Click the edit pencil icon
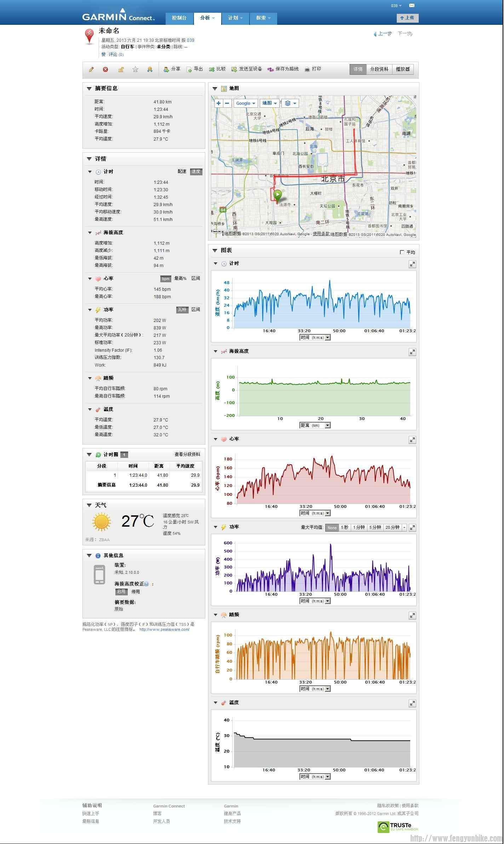Screen dimensions: 504x844 click(x=91, y=69)
